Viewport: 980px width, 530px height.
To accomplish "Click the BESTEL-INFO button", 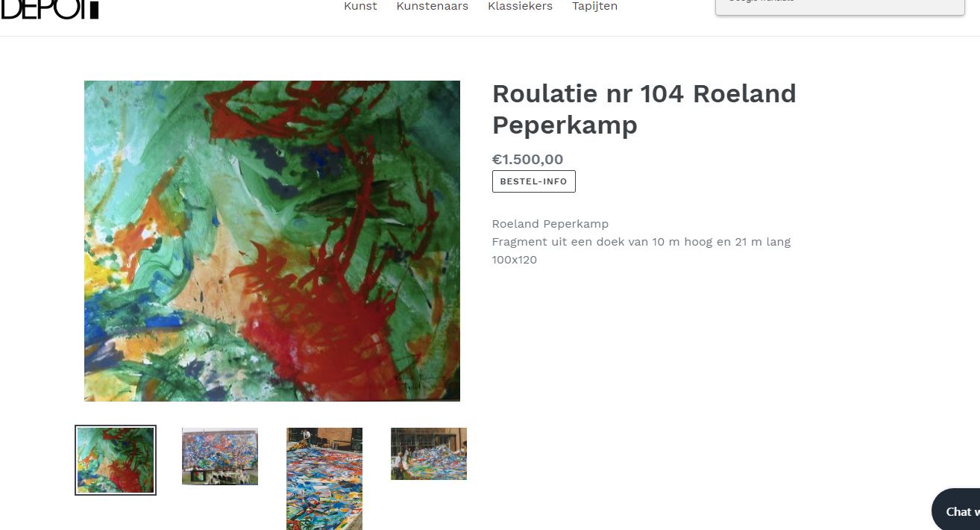I will coord(534,181).
